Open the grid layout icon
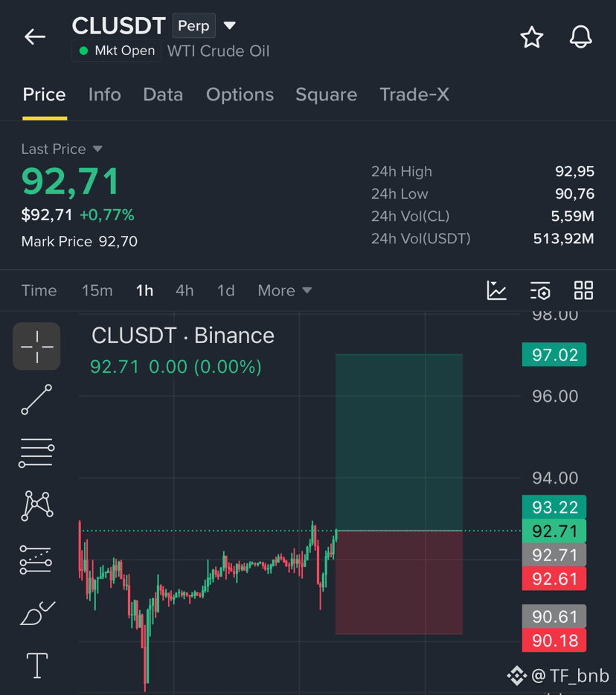Image resolution: width=616 pixels, height=695 pixels. pos(583,291)
